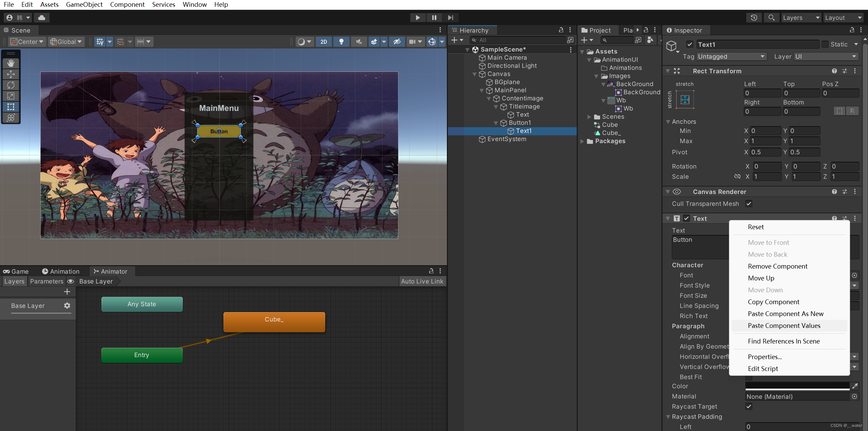Screen dimensions: 868x431
Task: Toggle the Text component enabled checkbox
Action: pyautogui.click(x=686, y=218)
